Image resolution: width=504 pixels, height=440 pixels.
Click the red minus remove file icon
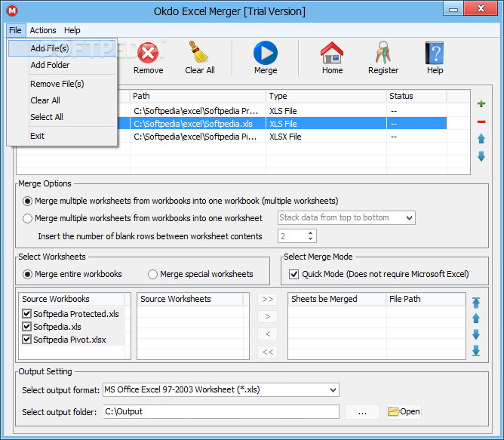(x=481, y=122)
